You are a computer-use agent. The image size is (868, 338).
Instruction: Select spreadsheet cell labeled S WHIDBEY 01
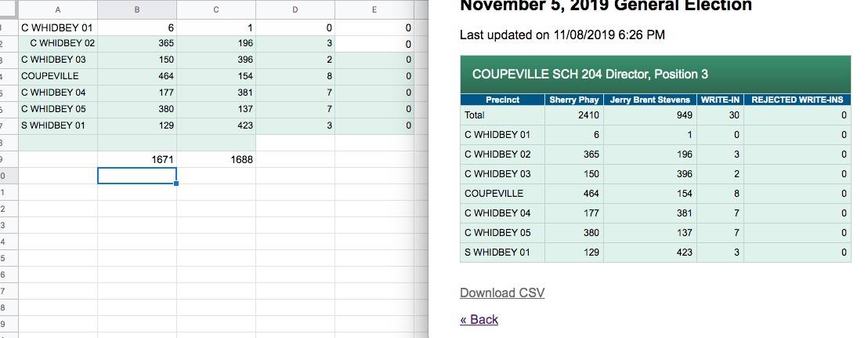pyautogui.click(x=57, y=125)
